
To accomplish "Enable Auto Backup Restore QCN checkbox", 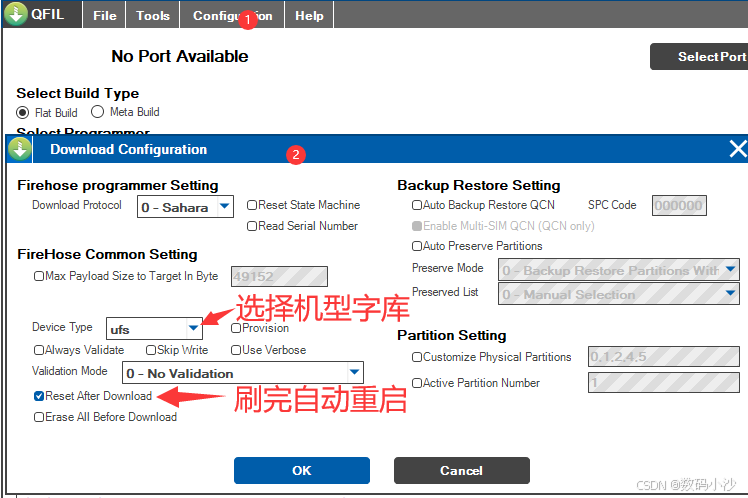I will tap(417, 205).
